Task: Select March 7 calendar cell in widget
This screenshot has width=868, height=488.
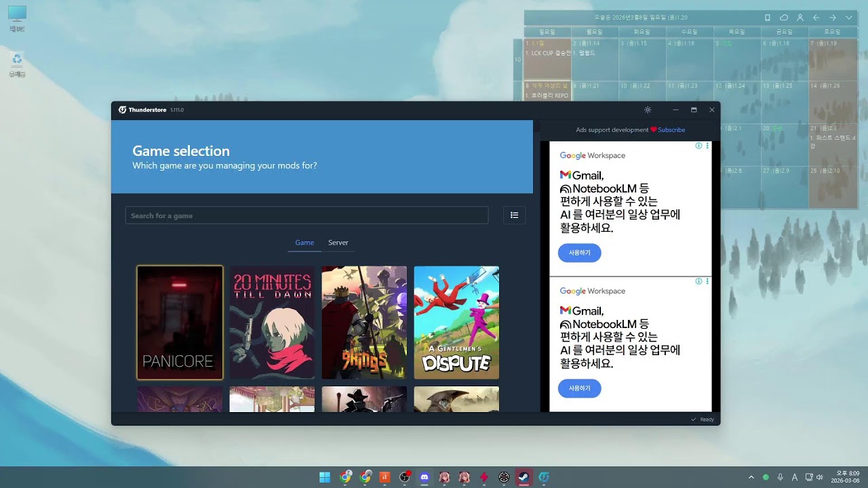Action: 832,59
